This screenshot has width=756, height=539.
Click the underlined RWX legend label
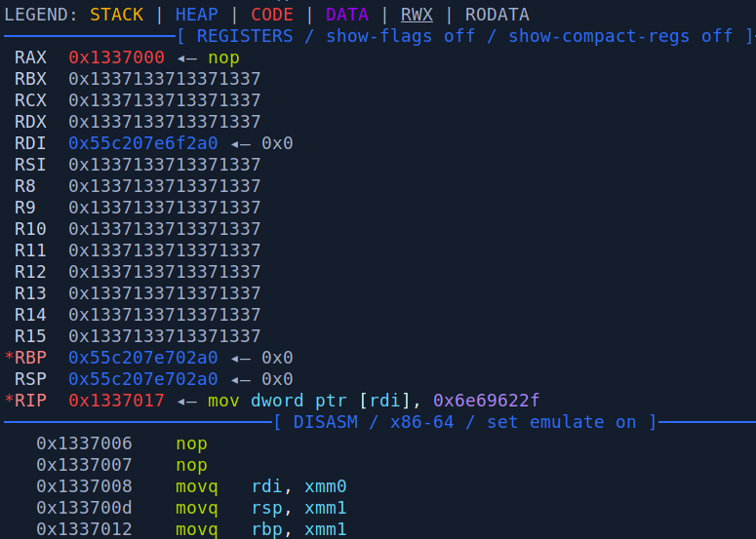[x=417, y=15]
